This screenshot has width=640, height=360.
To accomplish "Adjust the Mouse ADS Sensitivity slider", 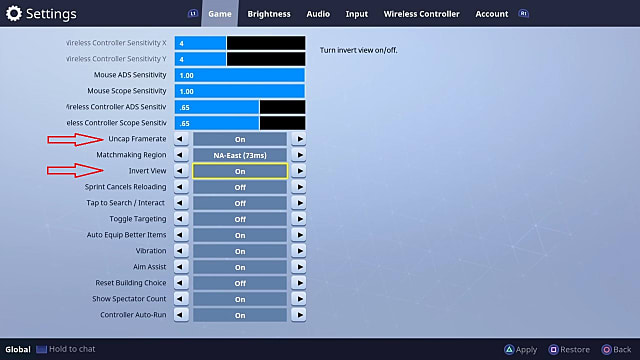I will tap(240, 75).
